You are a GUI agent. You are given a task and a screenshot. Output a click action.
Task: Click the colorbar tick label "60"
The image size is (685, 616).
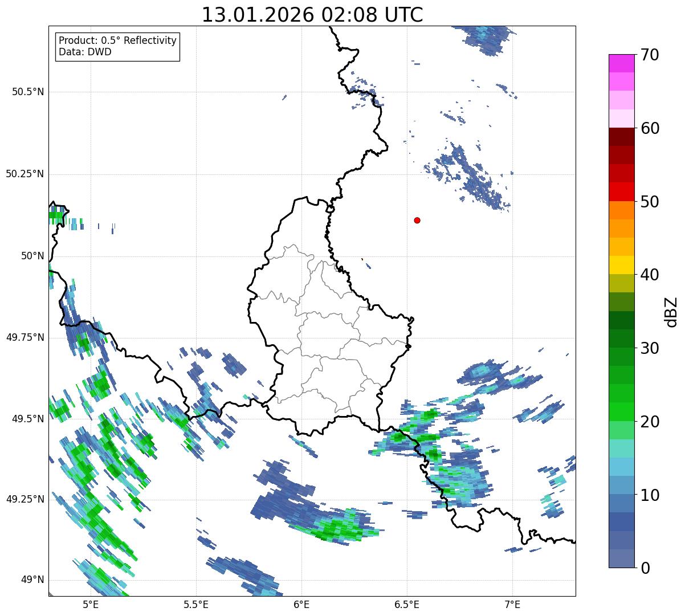(650, 128)
